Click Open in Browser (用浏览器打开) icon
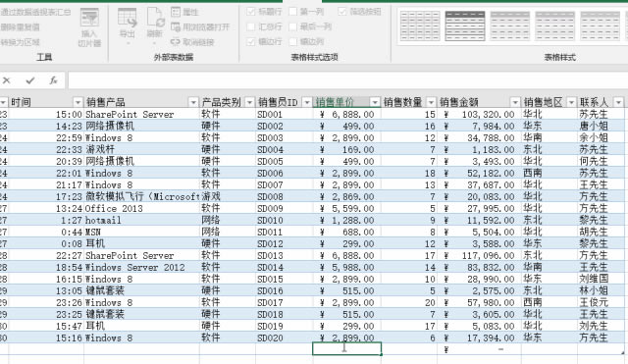This screenshot has width=628, height=364. click(x=176, y=26)
